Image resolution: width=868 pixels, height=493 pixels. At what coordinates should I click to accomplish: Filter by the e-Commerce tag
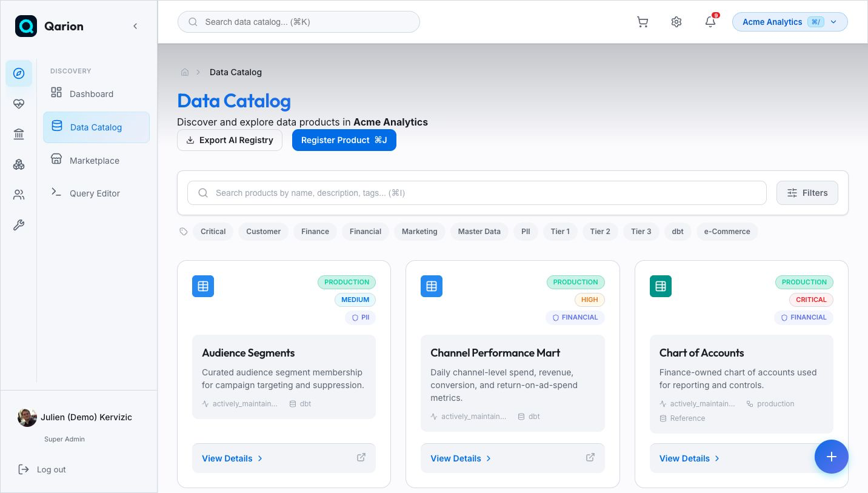point(727,232)
